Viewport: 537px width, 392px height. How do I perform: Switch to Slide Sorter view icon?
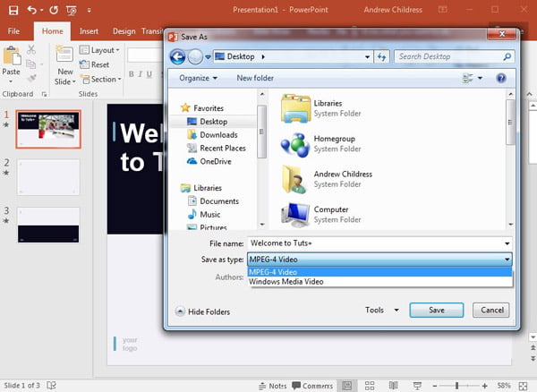click(370, 386)
